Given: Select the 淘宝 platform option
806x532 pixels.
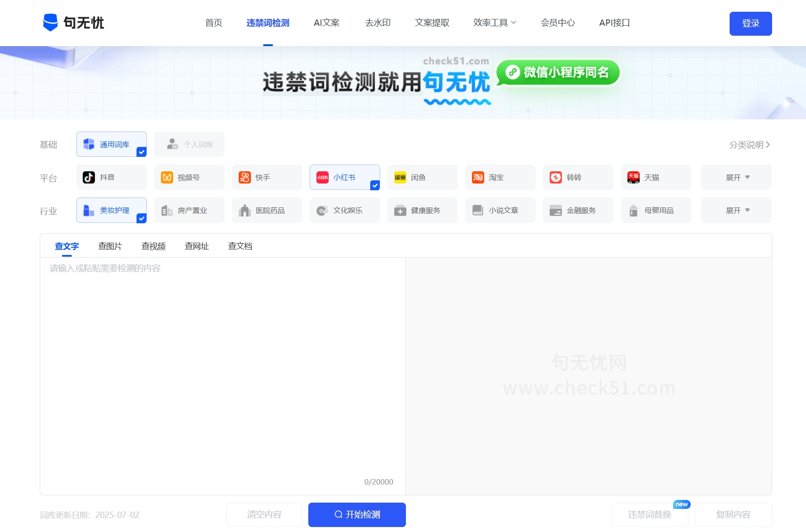Looking at the screenshot, I should [500, 177].
